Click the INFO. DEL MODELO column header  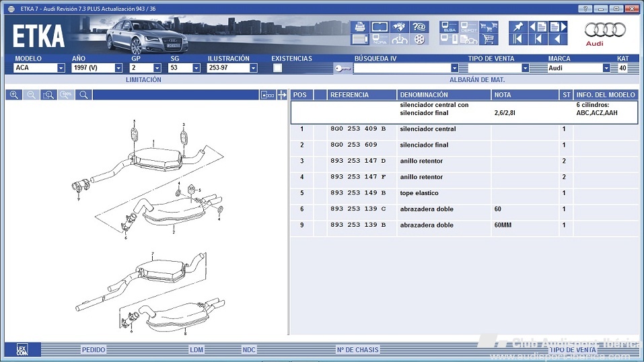point(606,95)
